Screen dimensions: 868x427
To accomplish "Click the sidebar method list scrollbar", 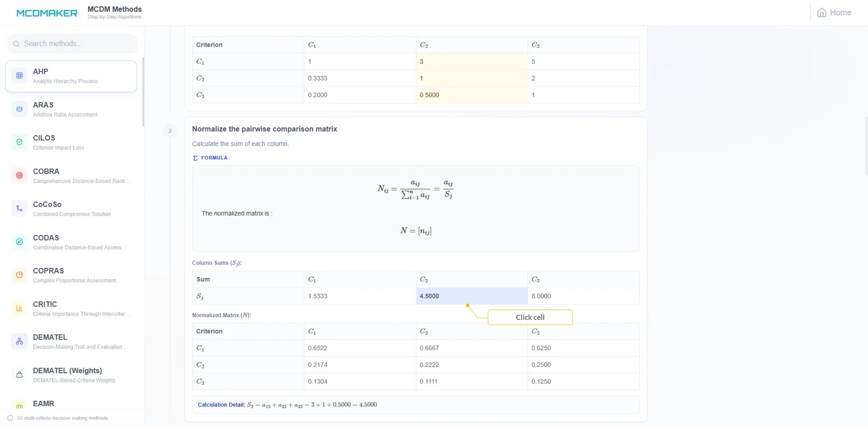I will 143,92.
